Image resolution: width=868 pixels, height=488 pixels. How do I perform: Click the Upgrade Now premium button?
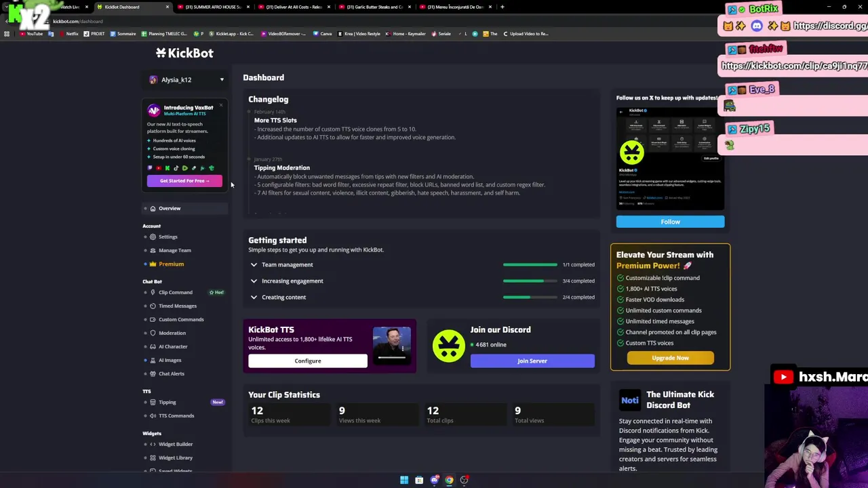click(670, 358)
